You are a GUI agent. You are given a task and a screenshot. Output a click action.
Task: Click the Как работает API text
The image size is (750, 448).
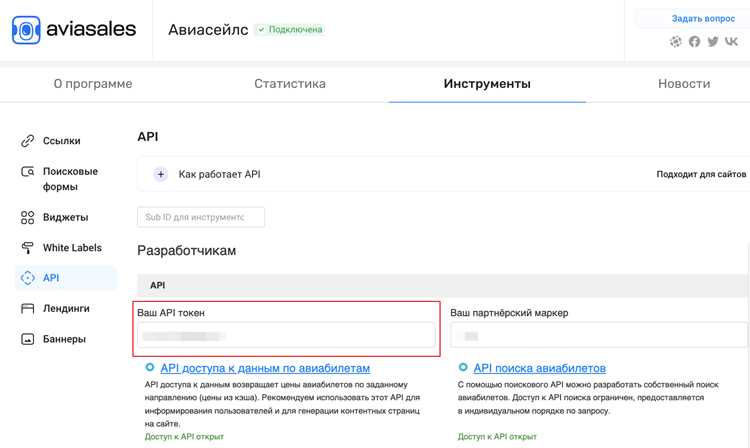[x=220, y=175]
